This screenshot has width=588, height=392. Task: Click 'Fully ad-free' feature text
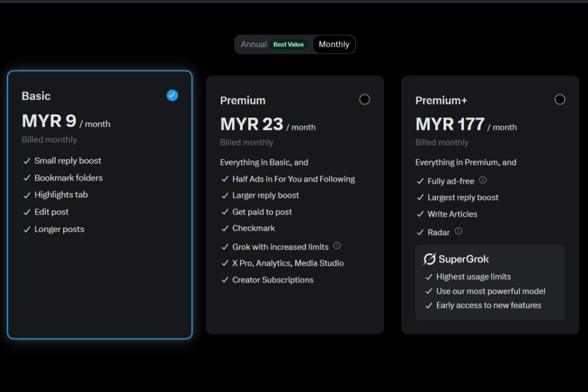coord(451,181)
